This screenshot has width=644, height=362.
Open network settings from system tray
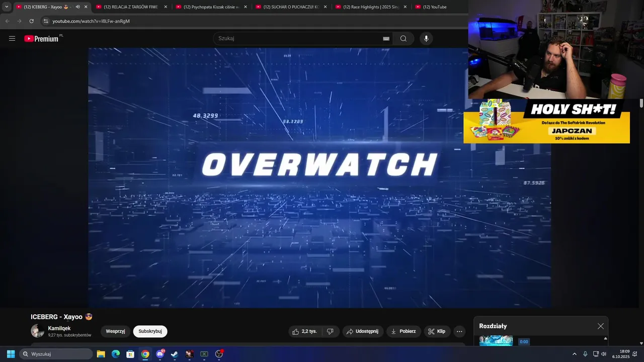[596, 354]
